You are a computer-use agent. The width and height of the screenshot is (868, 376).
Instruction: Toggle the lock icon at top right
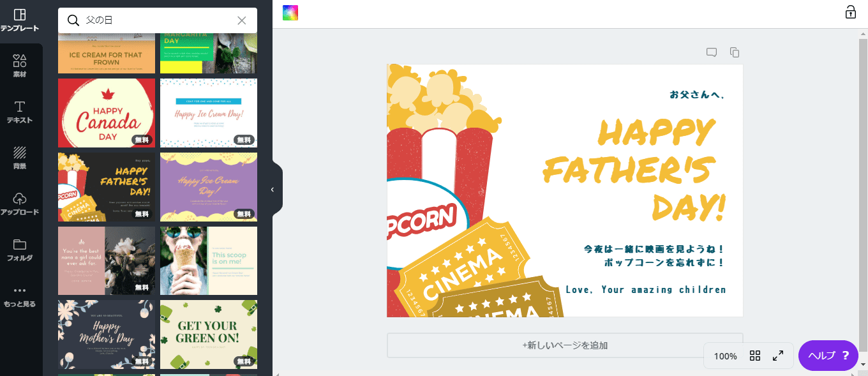[850, 12]
